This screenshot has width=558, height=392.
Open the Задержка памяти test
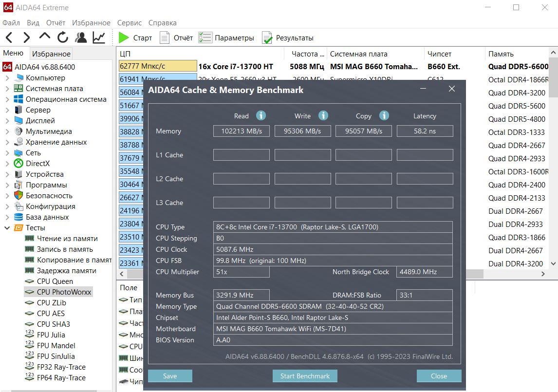point(67,271)
